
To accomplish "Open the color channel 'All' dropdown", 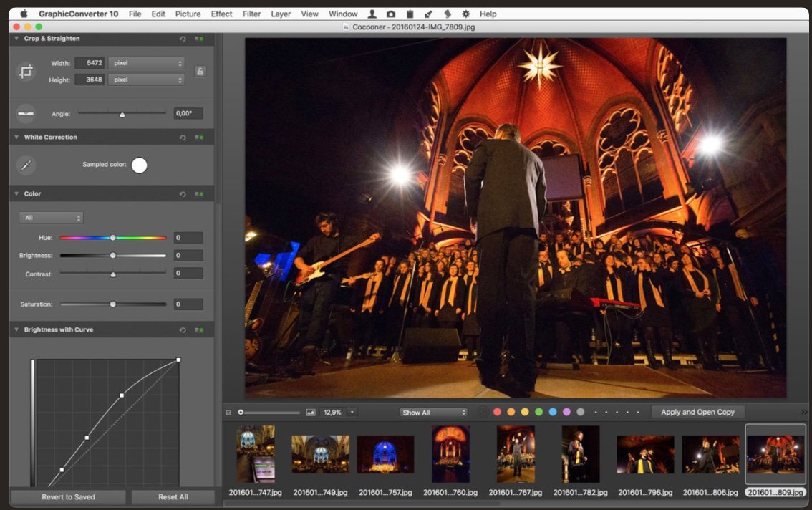I will [x=52, y=218].
